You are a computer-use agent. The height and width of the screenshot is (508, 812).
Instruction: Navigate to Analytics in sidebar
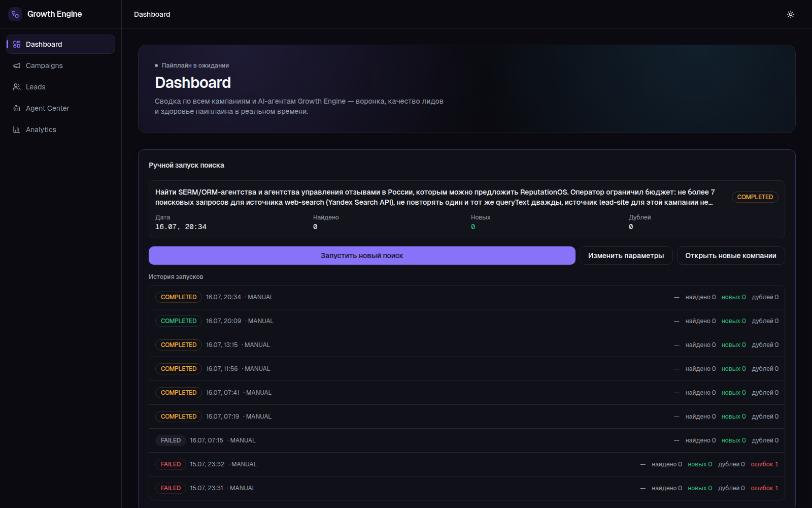[60, 130]
